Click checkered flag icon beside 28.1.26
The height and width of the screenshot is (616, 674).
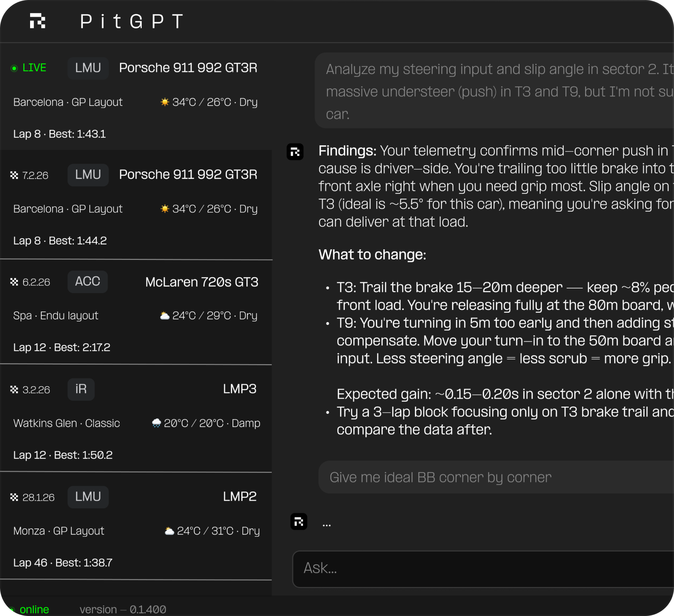point(14,497)
